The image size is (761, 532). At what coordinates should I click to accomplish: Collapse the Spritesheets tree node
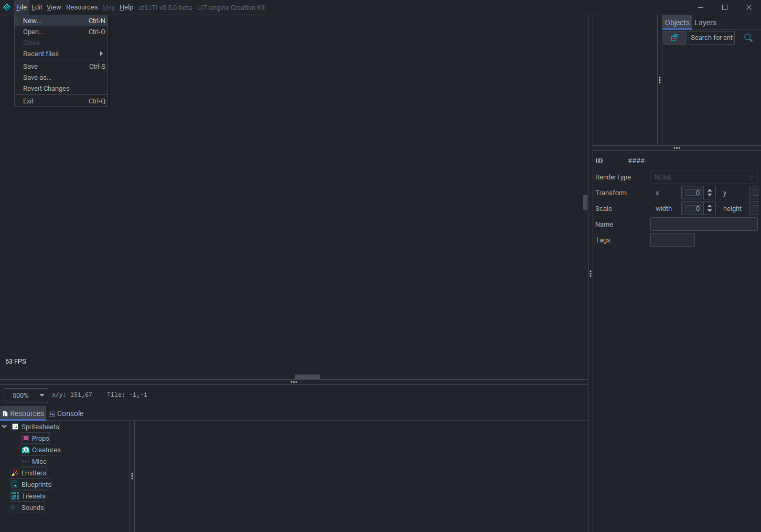[4, 427]
